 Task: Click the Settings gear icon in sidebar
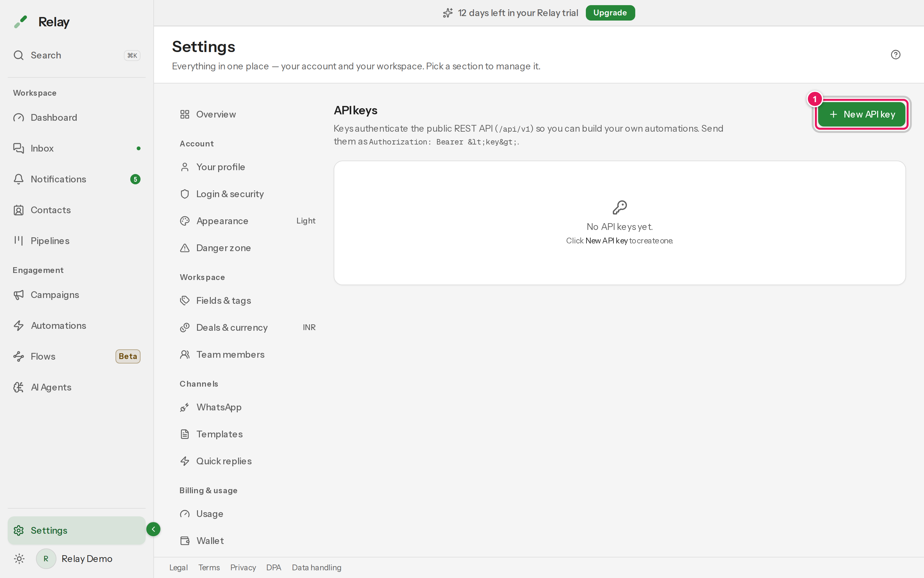tap(18, 530)
